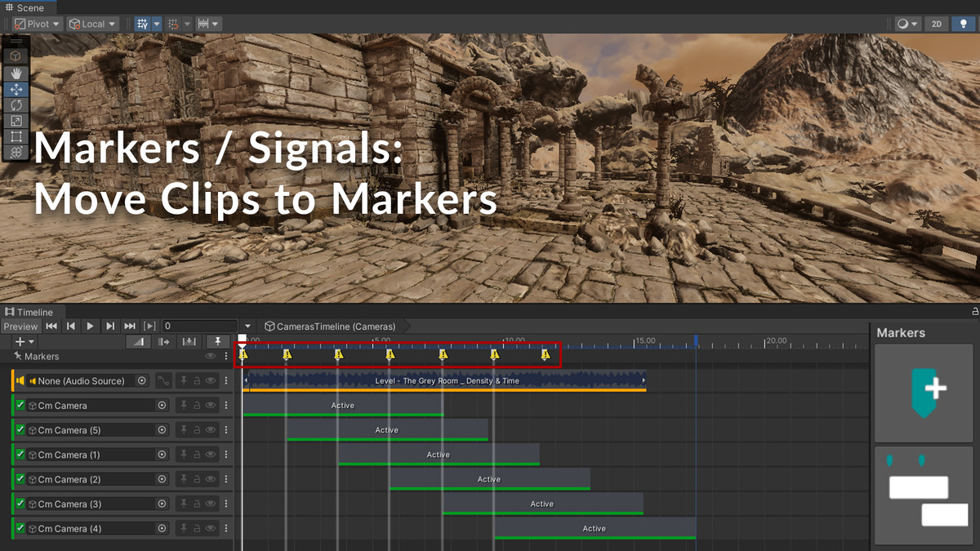Enable the Ripple edit mode icon
This screenshot has width=980, height=551.
(164, 341)
